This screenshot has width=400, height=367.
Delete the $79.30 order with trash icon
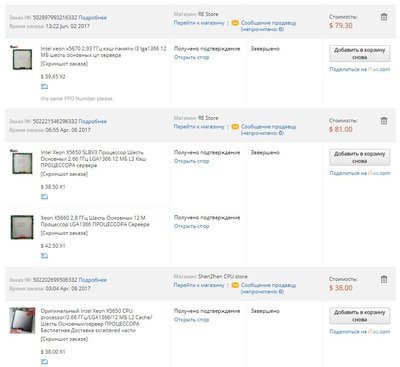pyautogui.click(x=384, y=17)
